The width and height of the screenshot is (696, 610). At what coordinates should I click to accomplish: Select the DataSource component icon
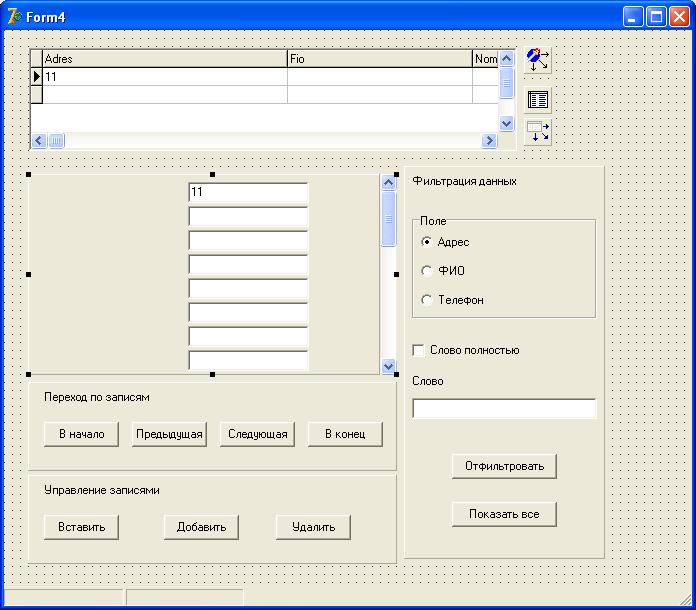(x=538, y=132)
